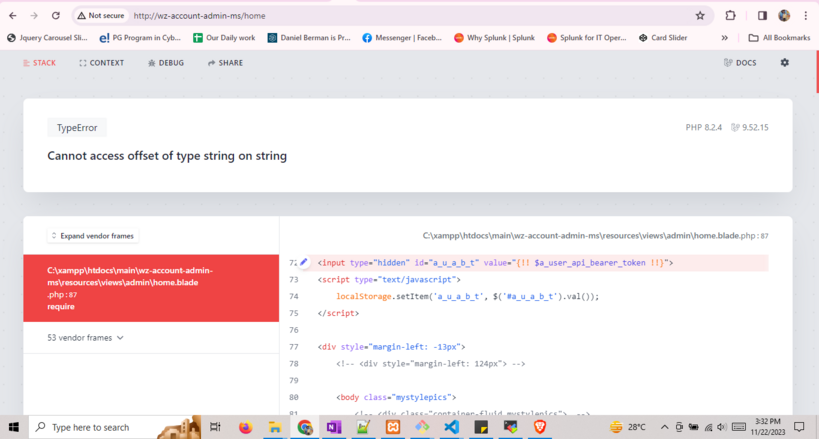Screen dimensions: 819x439
Task: Open OneNote from the taskbar
Action: pos(334,427)
